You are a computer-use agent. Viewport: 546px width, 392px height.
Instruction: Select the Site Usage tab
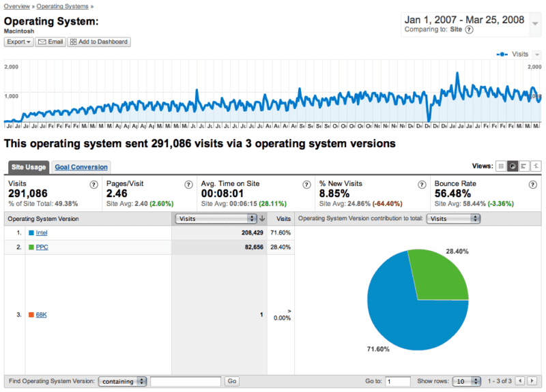pos(28,167)
